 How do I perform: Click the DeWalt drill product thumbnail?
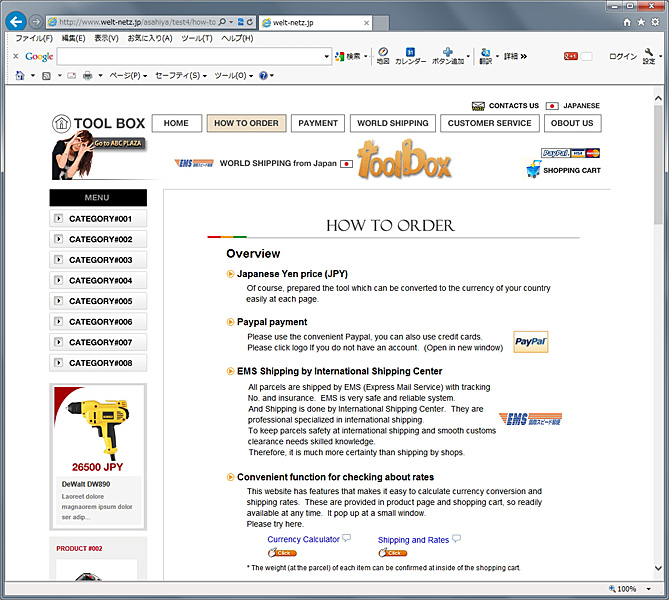[98, 428]
